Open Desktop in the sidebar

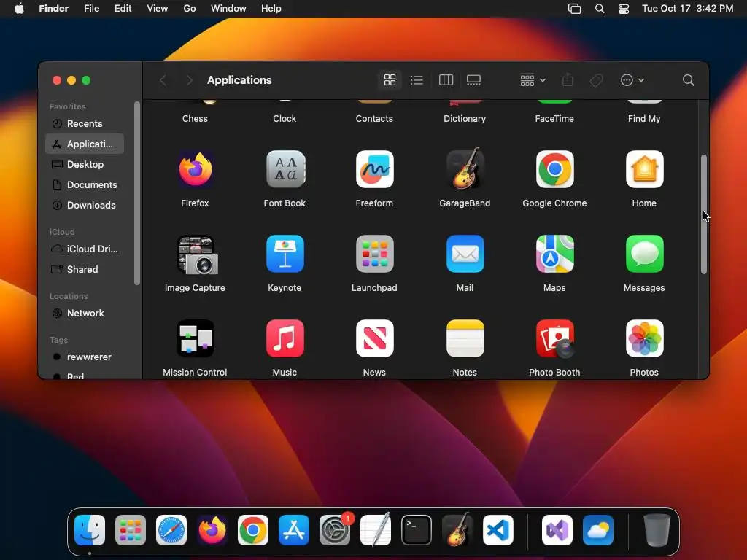(85, 164)
